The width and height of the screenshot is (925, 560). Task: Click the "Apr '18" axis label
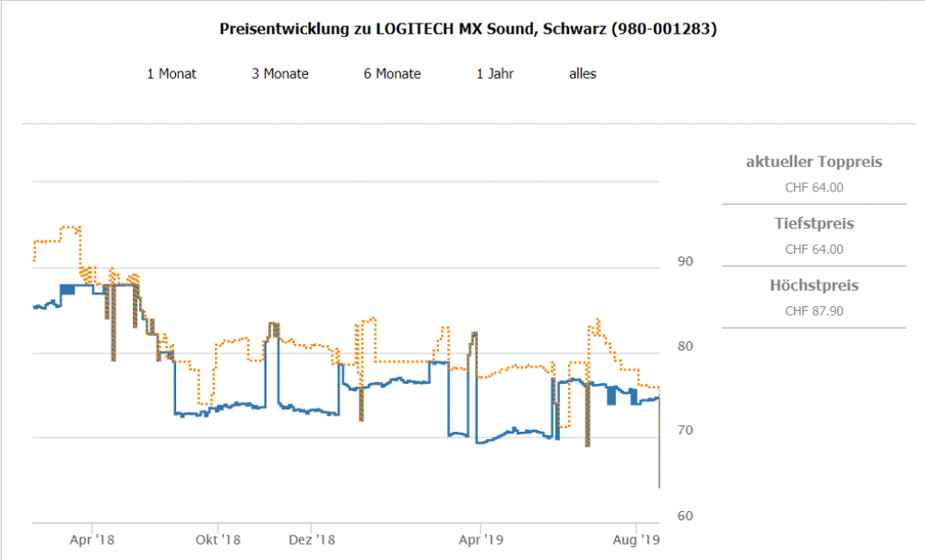[93, 540]
